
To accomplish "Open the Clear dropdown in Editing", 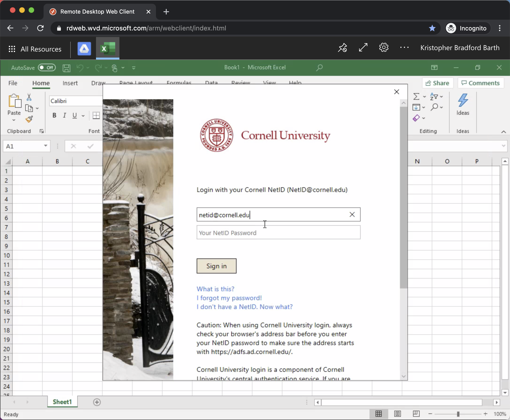I will point(423,118).
